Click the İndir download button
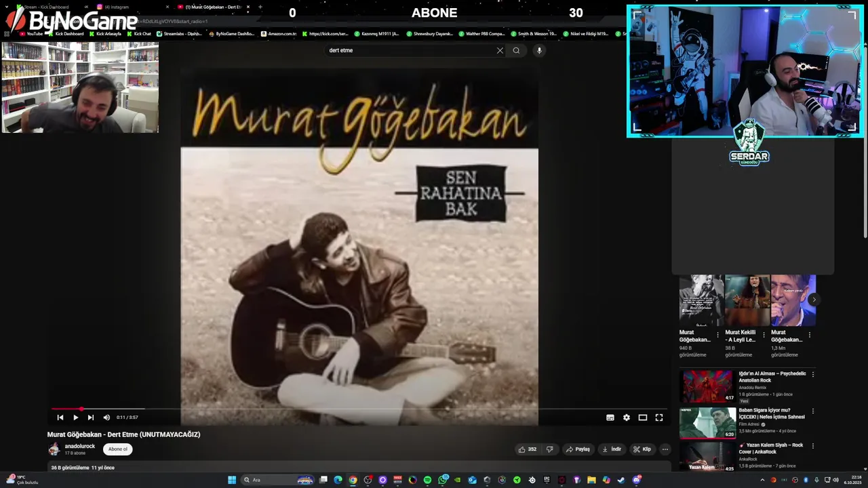868x488 pixels. tap(612, 449)
